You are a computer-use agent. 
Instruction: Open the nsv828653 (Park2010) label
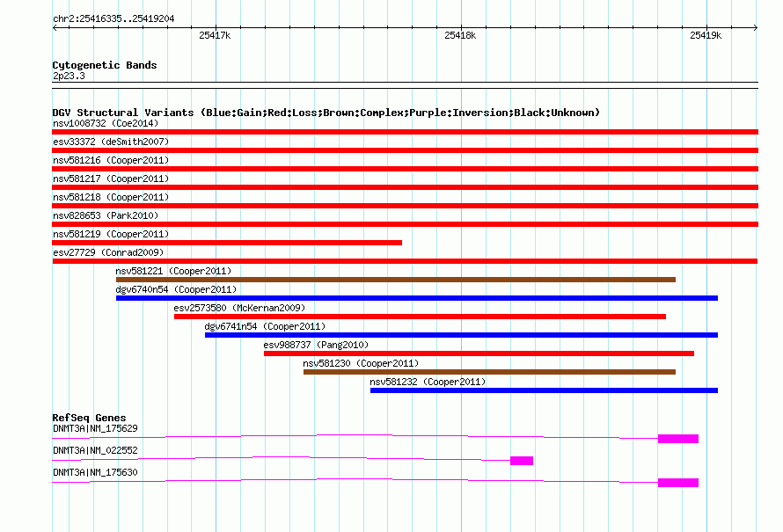106,215
